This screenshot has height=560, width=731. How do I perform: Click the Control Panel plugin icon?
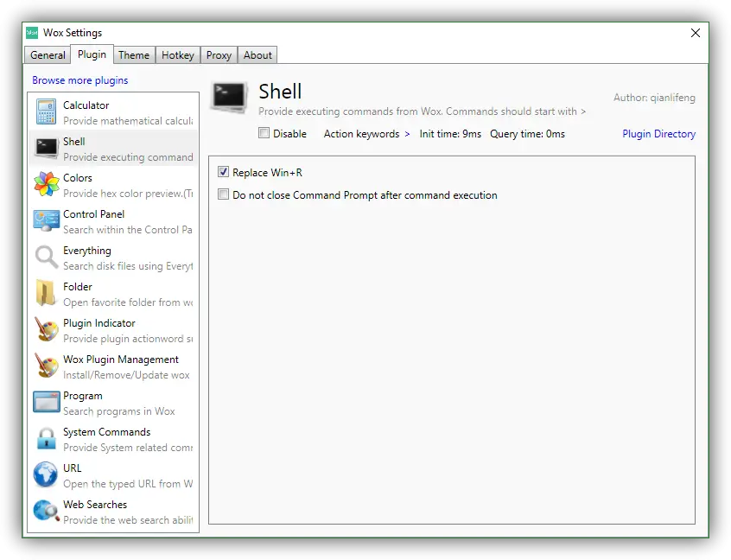click(x=46, y=220)
